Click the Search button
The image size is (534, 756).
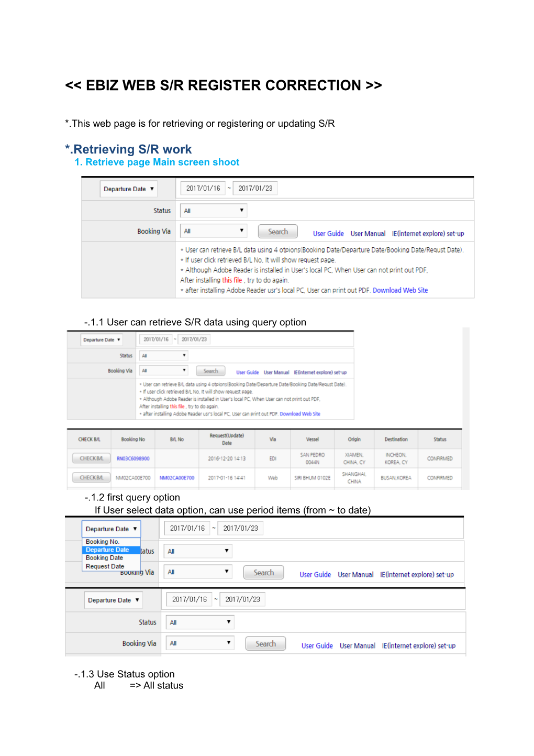[x=277, y=231]
